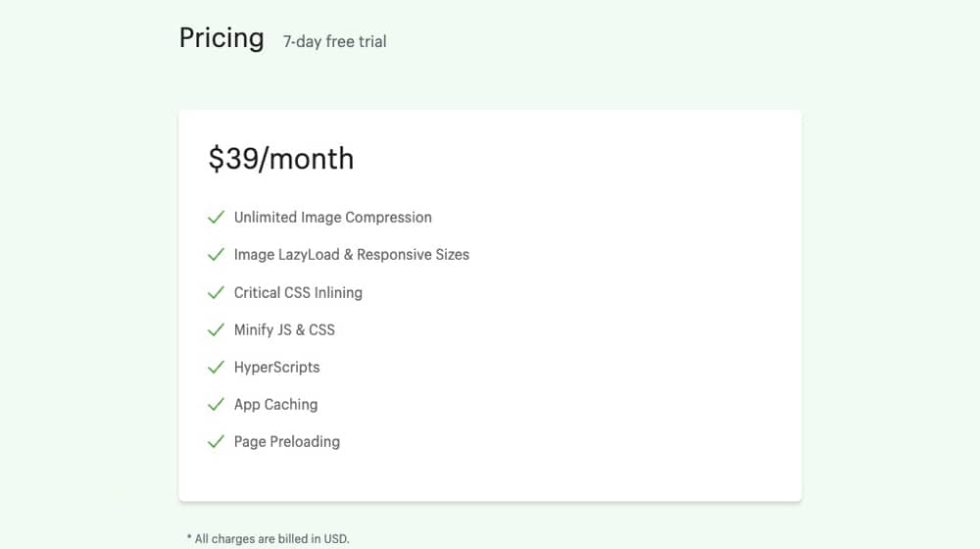Viewport: 980px width, 549px height.
Task: Click the checkmark beside App Caching
Action: click(x=216, y=405)
